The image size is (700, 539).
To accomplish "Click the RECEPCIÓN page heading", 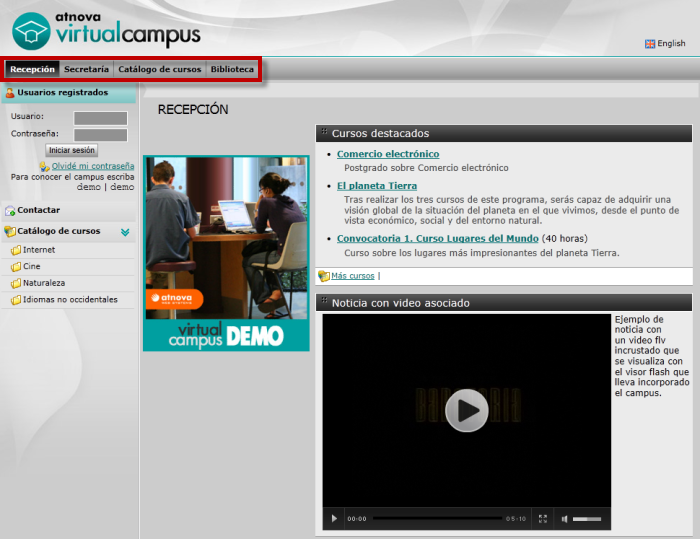I will coord(193,109).
